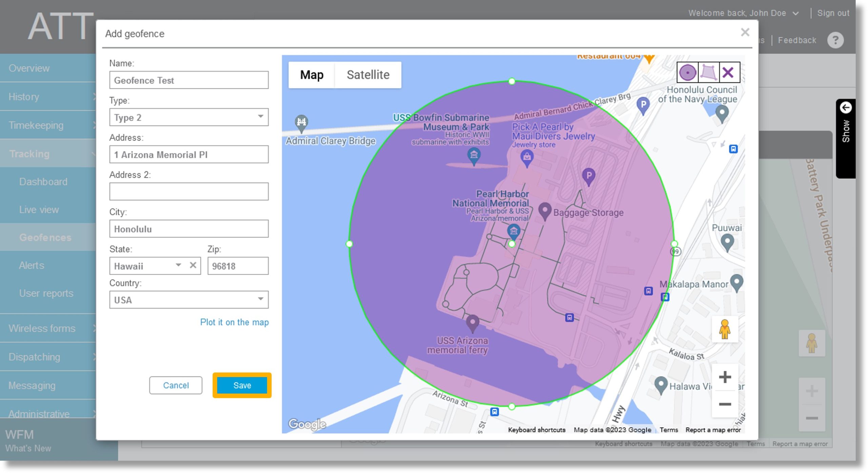Switch to Map view
This screenshot has width=868, height=473.
click(x=312, y=75)
